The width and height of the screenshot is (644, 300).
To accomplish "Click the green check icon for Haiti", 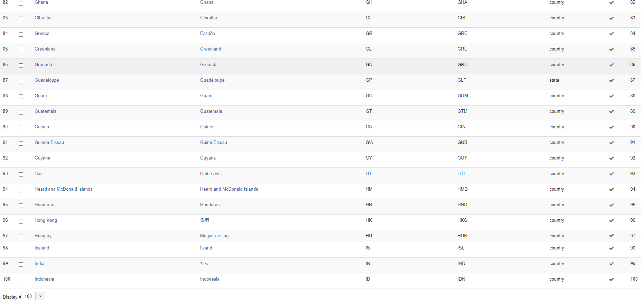I will (x=611, y=174).
